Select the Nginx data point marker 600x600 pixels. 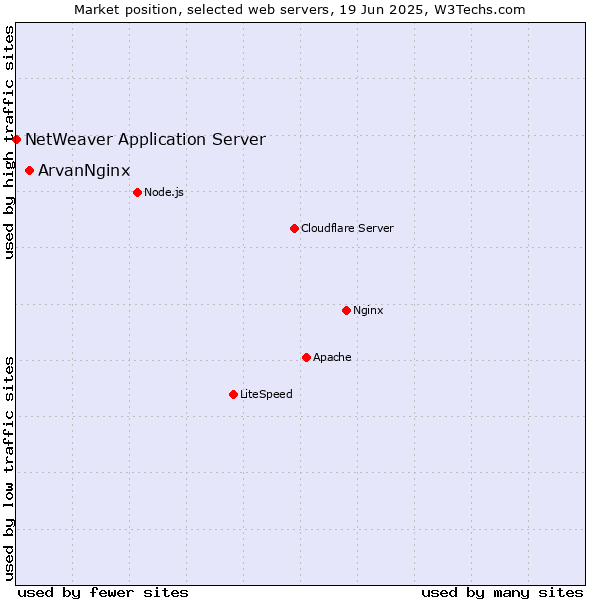[346, 310]
